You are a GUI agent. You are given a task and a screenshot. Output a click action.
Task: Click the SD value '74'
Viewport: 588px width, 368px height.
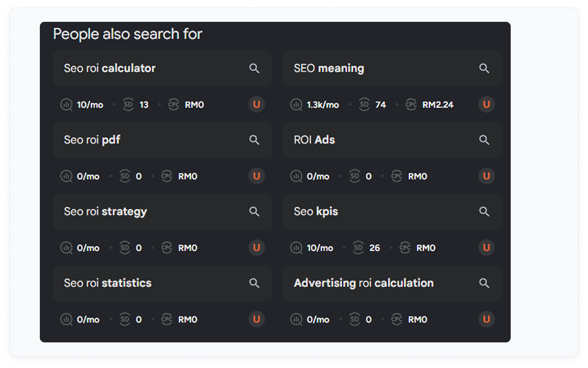pos(381,105)
